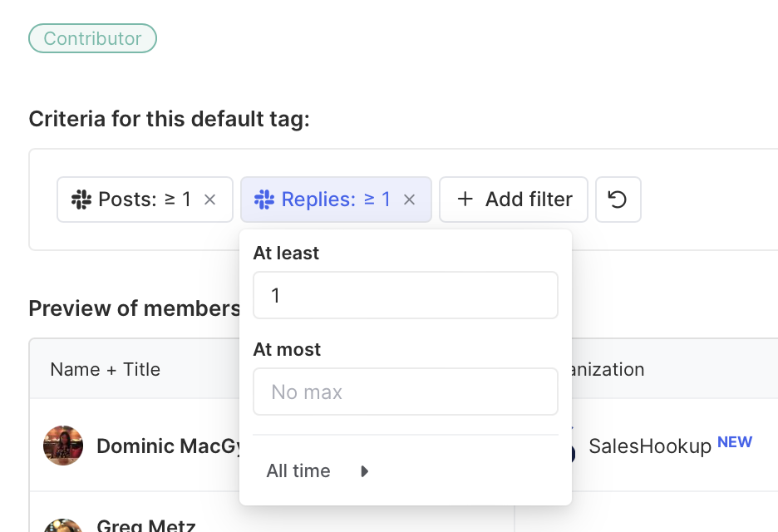Focus the At least input field
778x532 pixels.
(x=405, y=295)
